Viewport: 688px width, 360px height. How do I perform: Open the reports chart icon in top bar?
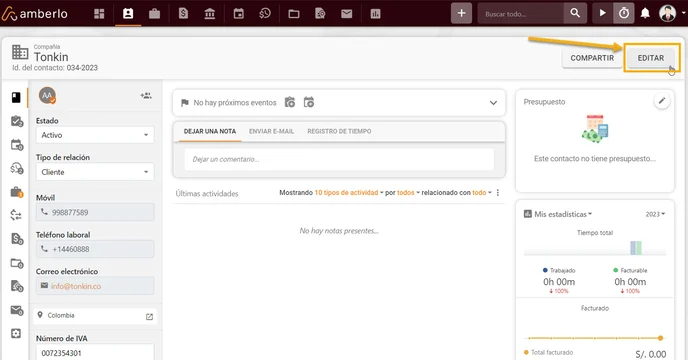coord(376,14)
